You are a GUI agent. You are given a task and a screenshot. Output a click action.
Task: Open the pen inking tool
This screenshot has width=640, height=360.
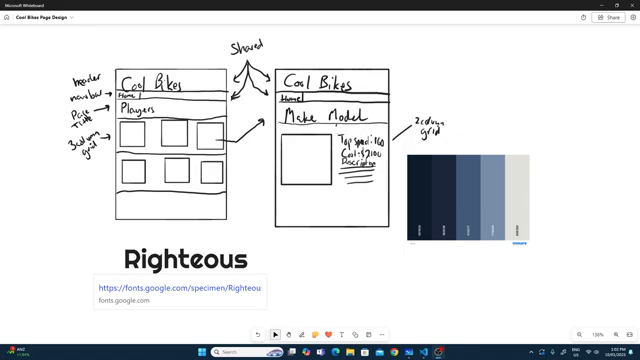302,335
